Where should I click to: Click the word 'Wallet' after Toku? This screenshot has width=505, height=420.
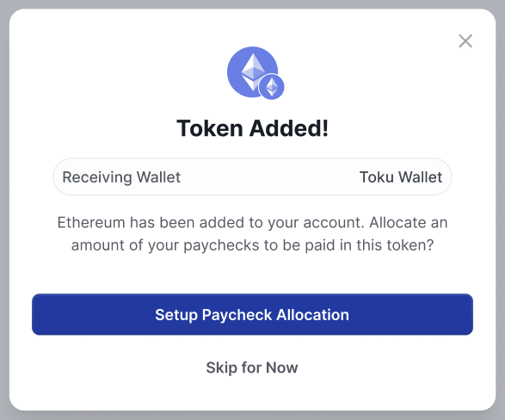(421, 177)
